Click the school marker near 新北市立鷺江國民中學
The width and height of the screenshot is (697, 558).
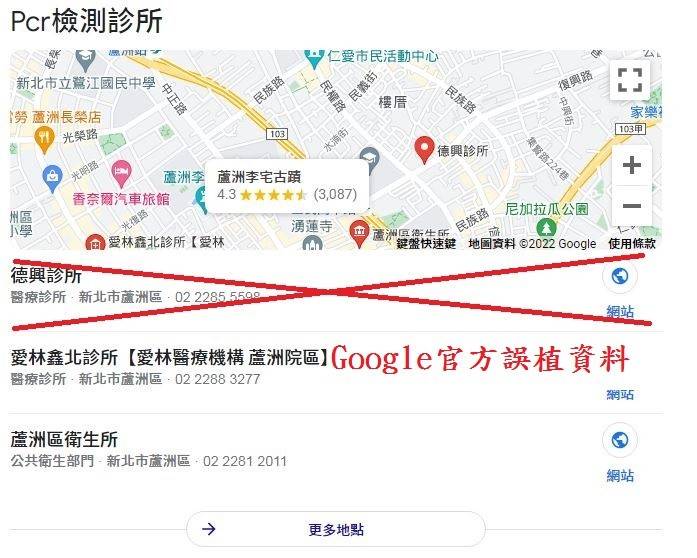click(85, 61)
